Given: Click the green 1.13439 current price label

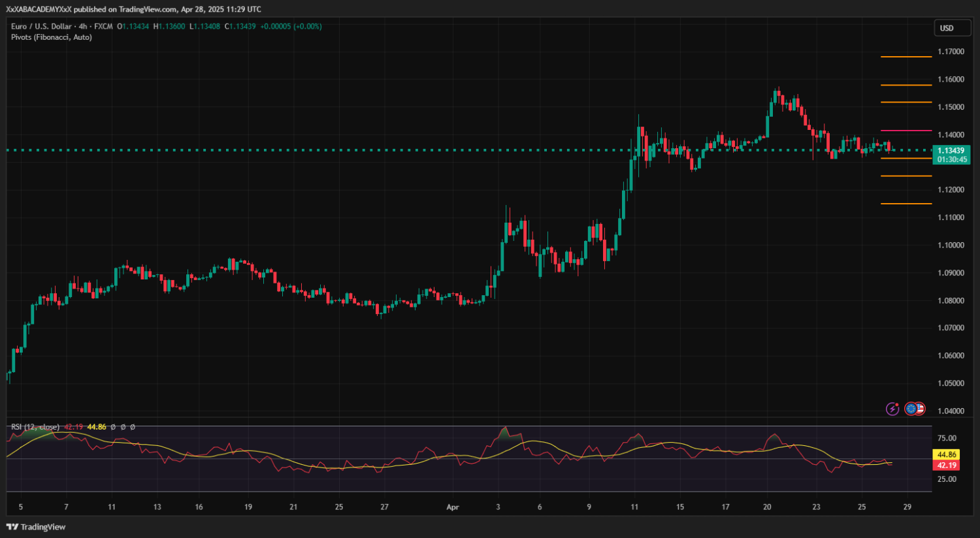Looking at the screenshot, I should click(x=951, y=151).
